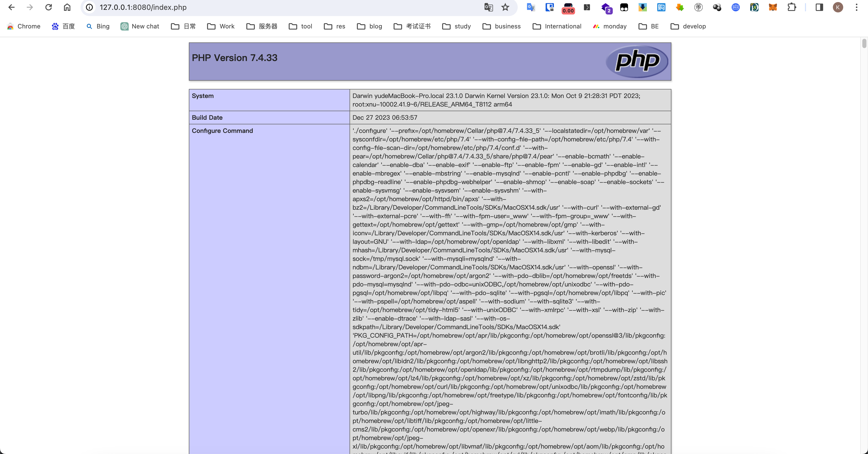Open the New chat bookmark
This screenshot has height=454, width=868.
[x=139, y=26]
